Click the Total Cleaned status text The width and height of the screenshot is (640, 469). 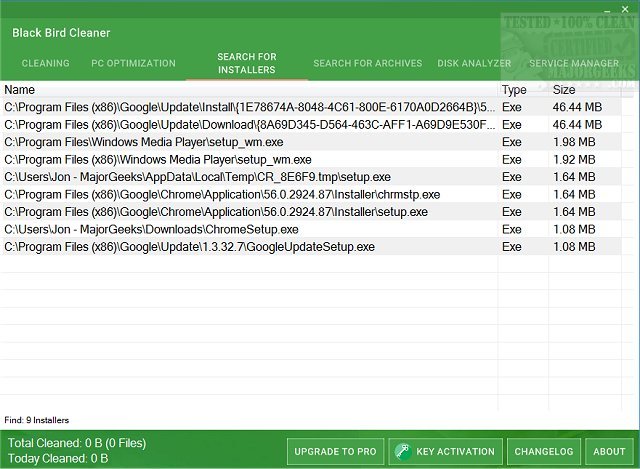[77, 443]
